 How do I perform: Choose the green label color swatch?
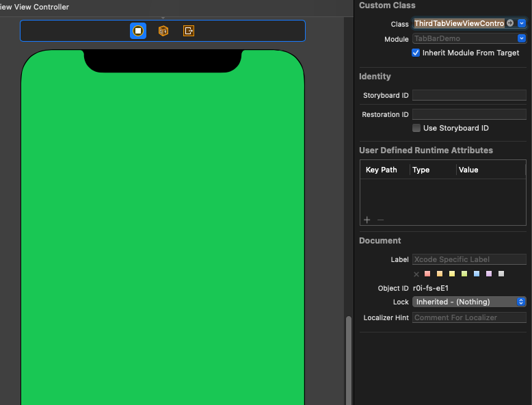[x=464, y=274]
